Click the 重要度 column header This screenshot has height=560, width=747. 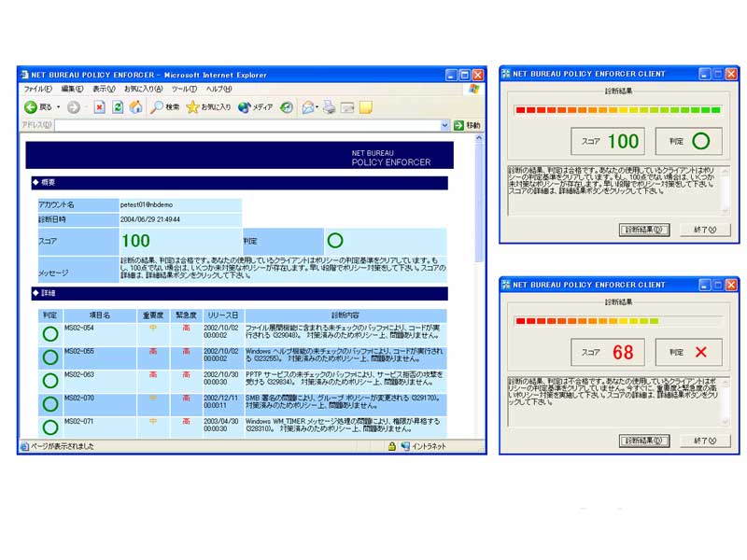153,315
